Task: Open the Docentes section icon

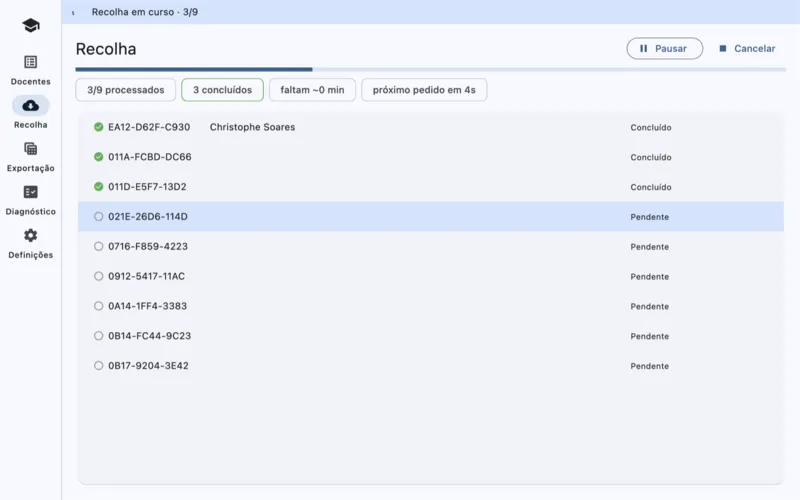Action: (x=31, y=62)
